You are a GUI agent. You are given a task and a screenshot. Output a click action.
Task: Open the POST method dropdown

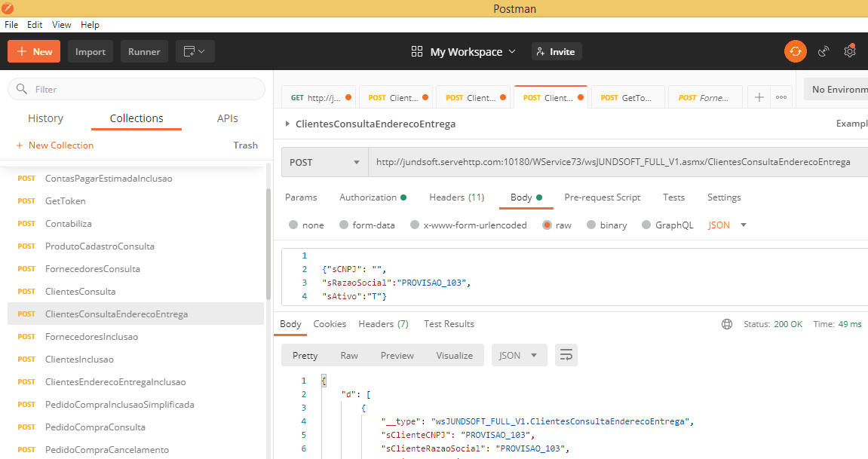pos(324,162)
